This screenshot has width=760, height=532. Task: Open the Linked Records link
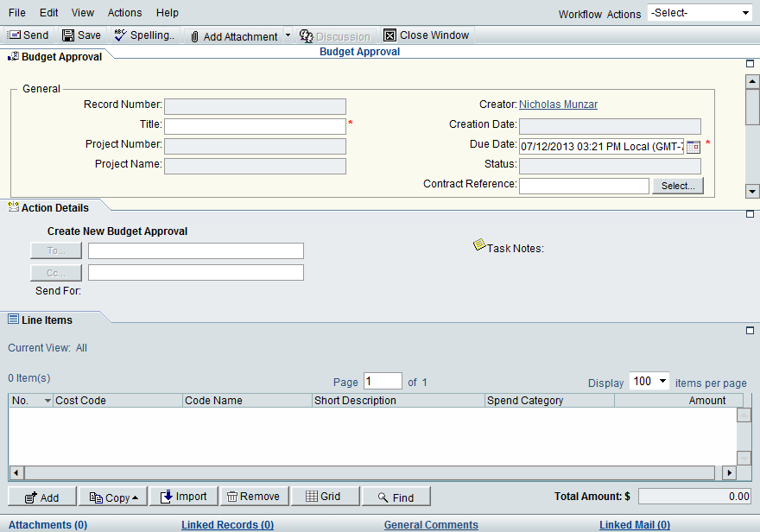click(x=227, y=524)
